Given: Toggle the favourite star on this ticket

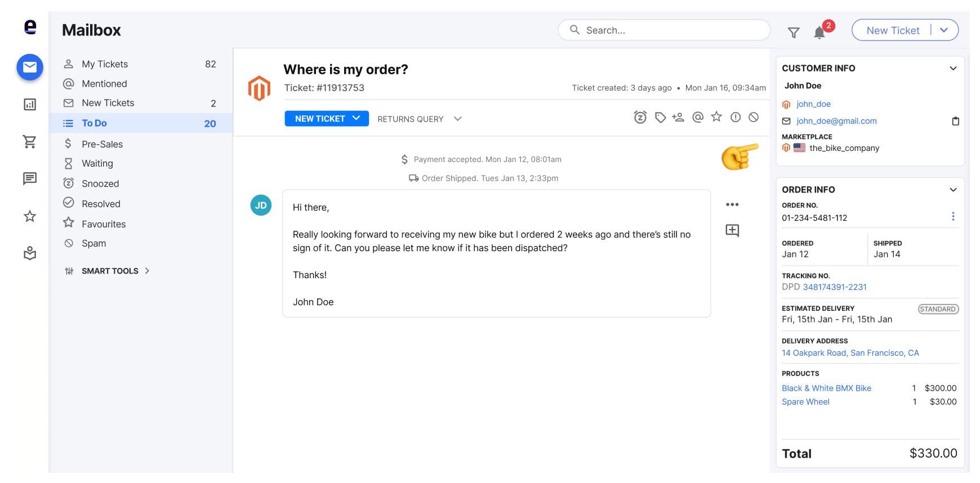Looking at the screenshot, I should pyautogui.click(x=716, y=117).
